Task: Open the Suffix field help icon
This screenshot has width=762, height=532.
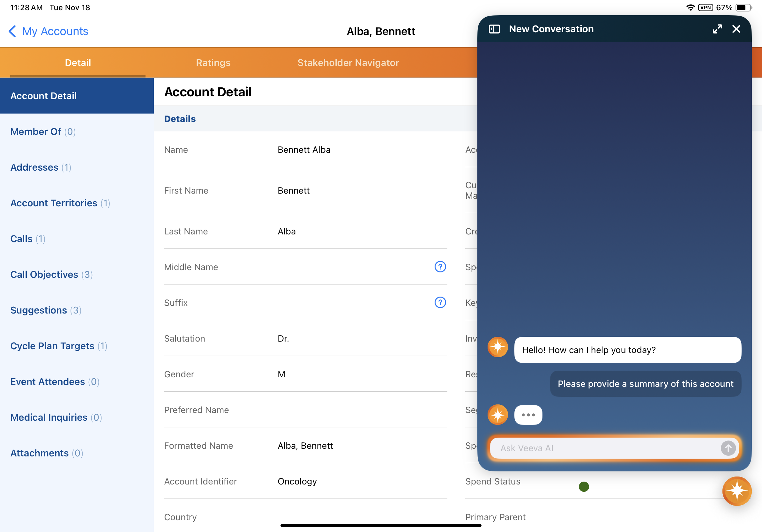Action: point(440,302)
